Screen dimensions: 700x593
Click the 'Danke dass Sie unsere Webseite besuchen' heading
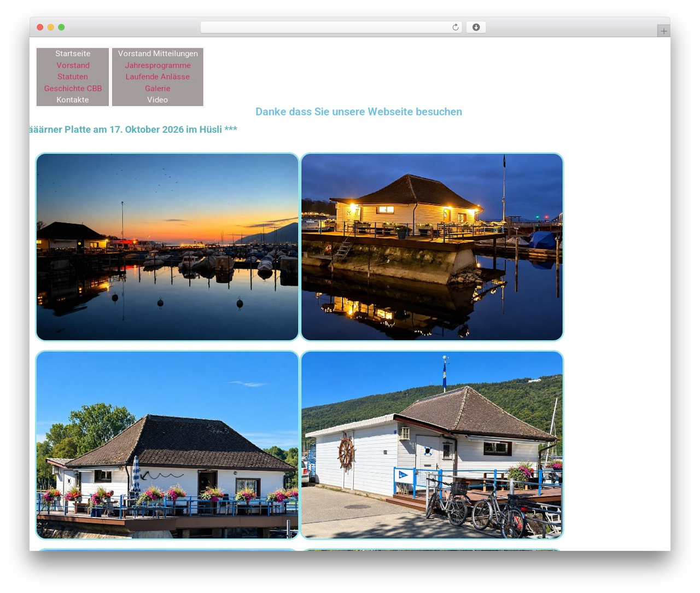[x=359, y=112]
